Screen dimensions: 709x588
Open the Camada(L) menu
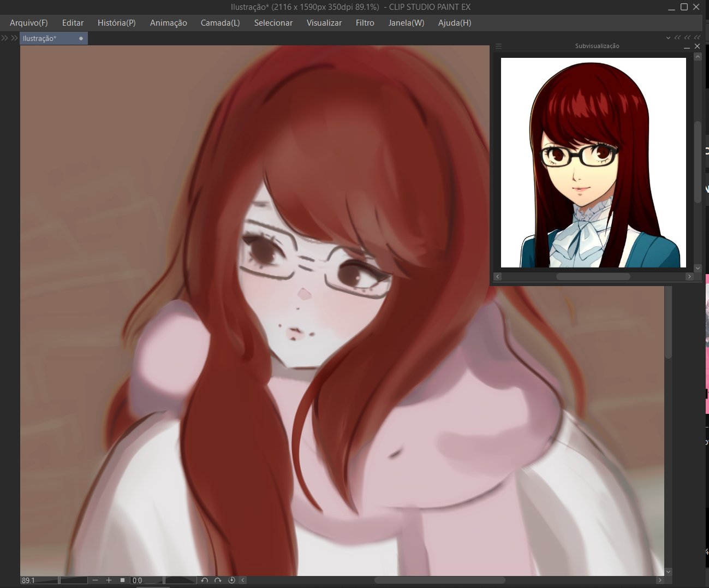click(220, 22)
